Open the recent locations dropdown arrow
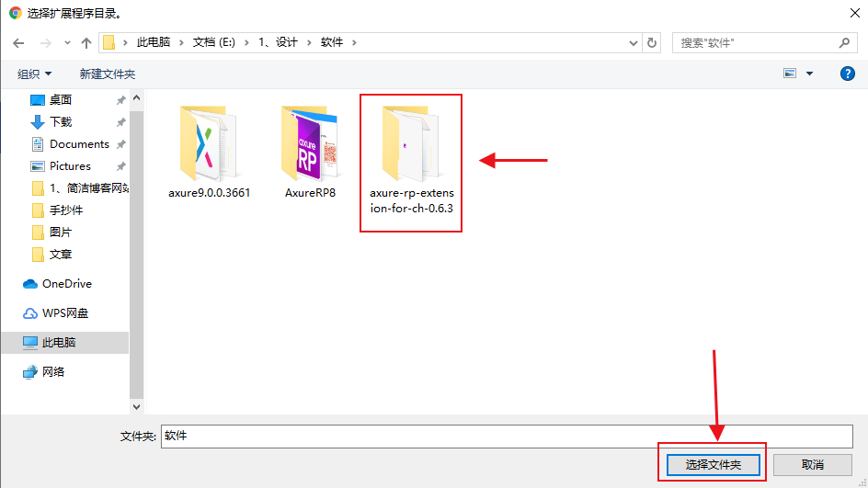Viewport: 868px width, 488px height. tap(67, 42)
